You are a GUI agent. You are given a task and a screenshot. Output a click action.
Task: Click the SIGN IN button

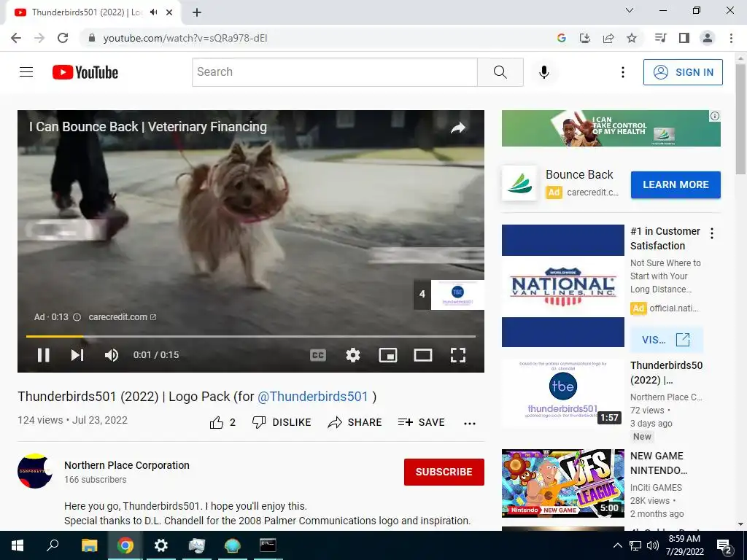point(683,72)
